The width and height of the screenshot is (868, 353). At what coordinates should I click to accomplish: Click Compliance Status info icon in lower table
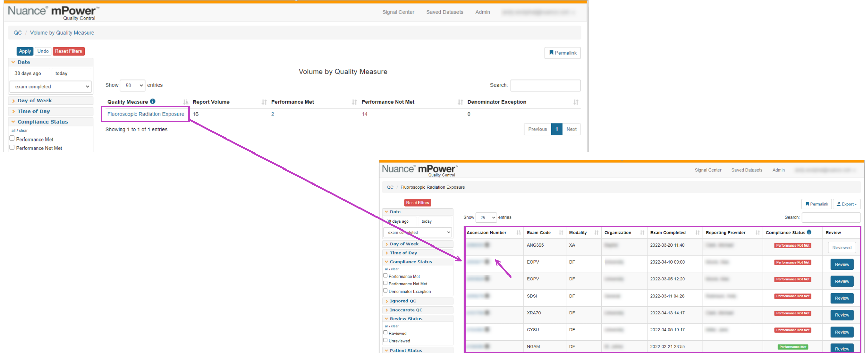(x=809, y=232)
